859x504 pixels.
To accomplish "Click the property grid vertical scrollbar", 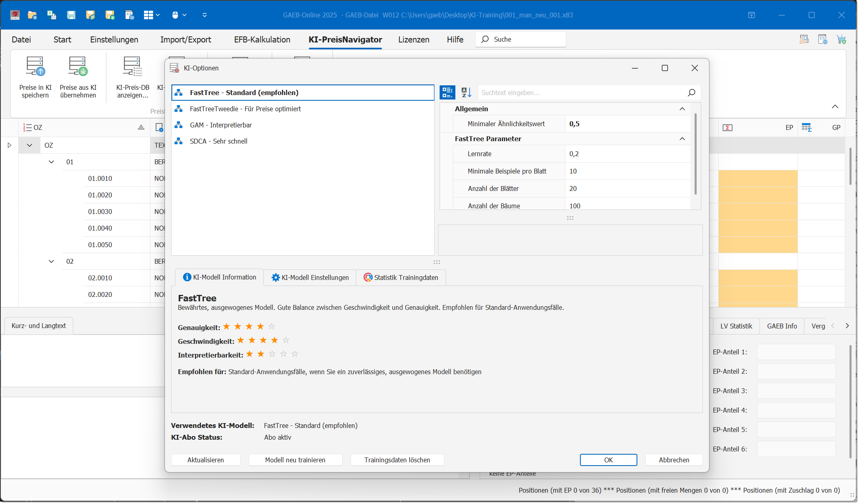I will coord(696,154).
